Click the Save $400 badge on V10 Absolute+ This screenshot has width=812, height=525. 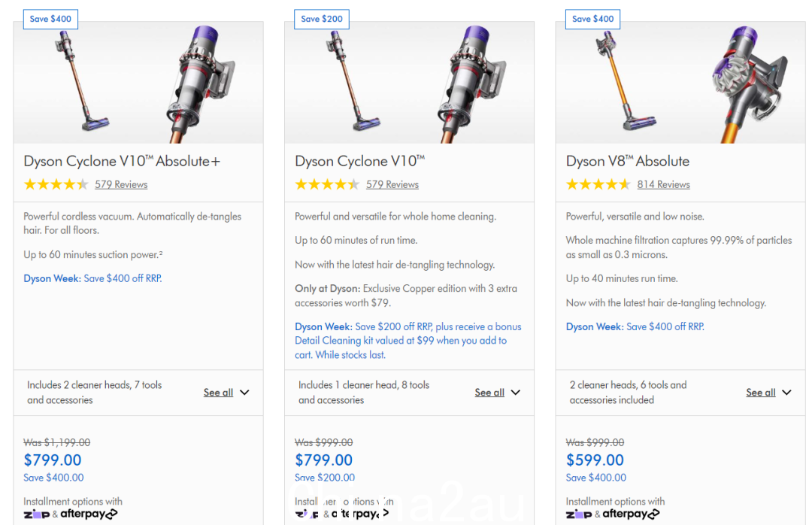coord(51,19)
